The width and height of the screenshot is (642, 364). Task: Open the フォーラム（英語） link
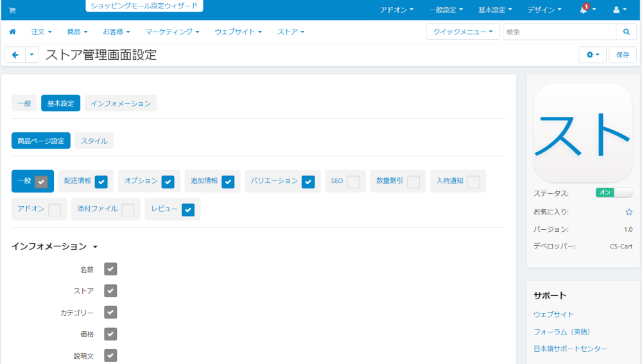[562, 332]
